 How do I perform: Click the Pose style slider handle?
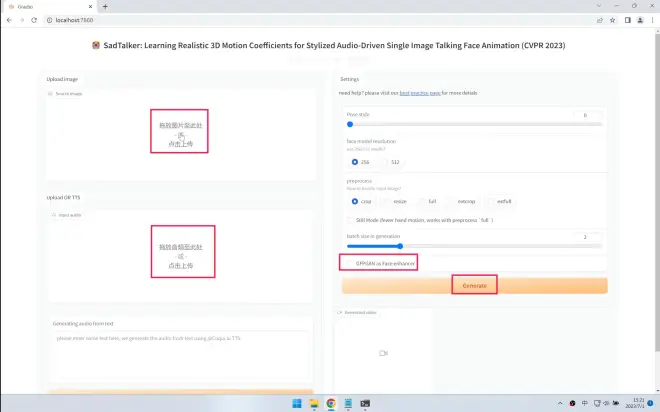pyautogui.click(x=350, y=124)
